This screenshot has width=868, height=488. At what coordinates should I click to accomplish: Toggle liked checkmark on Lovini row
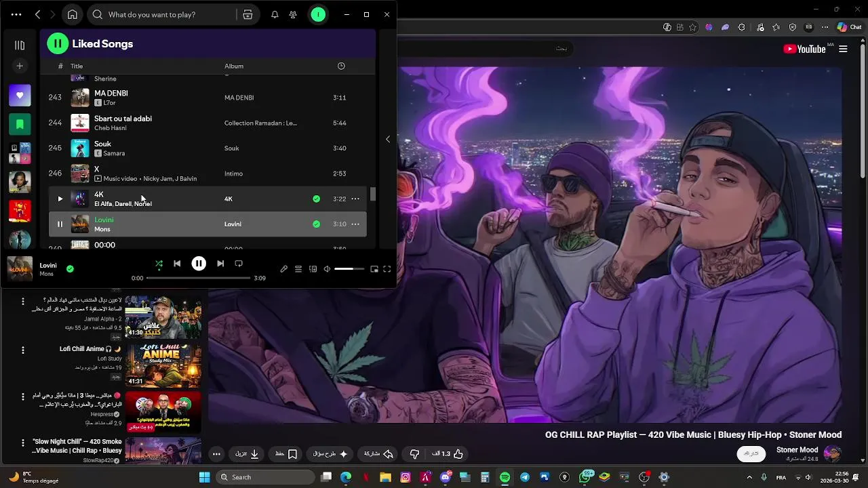tap(316, 224)
